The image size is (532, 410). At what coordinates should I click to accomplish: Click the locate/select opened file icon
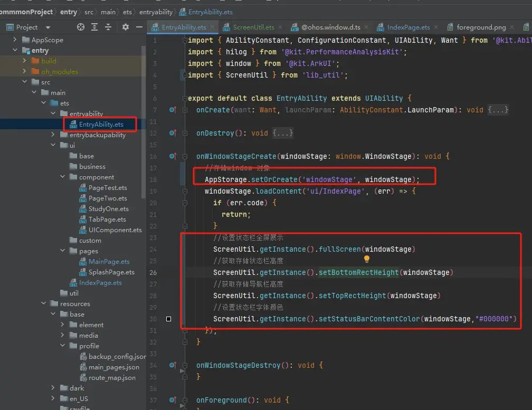pyautogui.click(x=81, y=27)
